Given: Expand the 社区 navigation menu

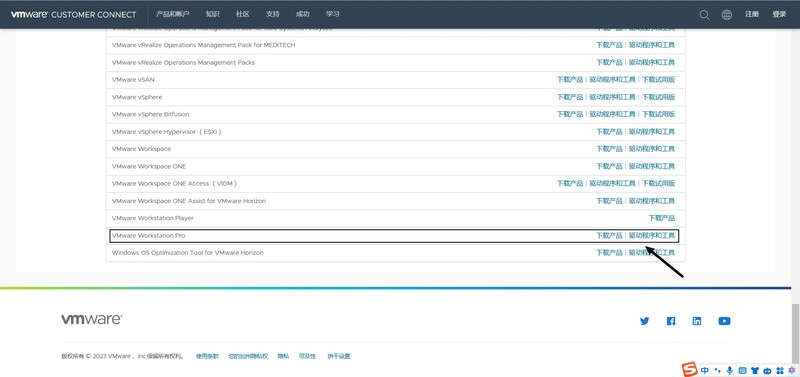Looking at the screenshot, I should (243, 14).
